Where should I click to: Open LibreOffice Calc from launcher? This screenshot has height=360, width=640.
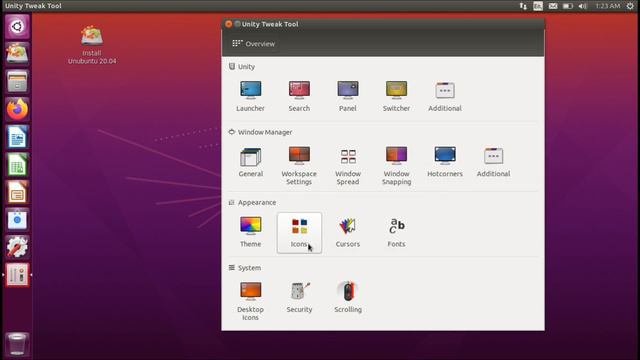(17, 164)
